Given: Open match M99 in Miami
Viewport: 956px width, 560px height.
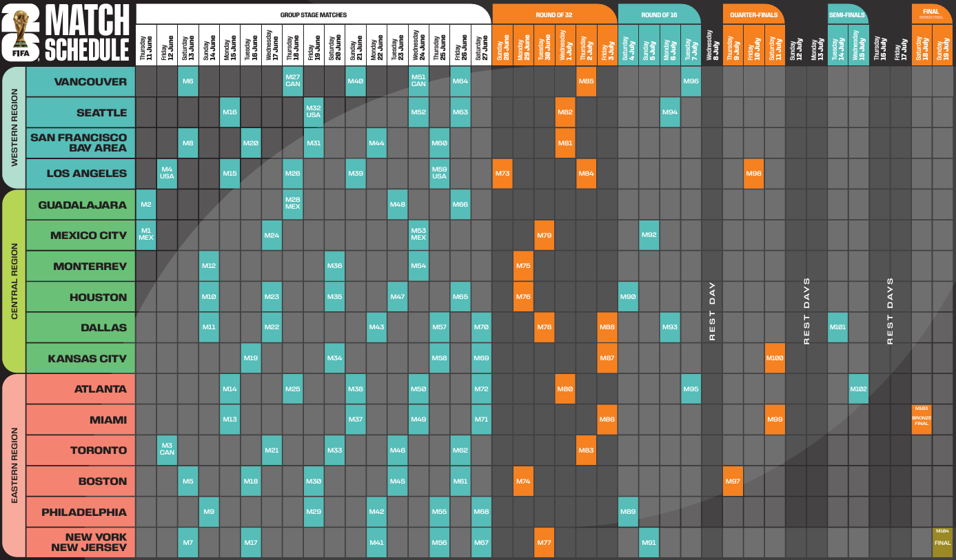Looking at the screenshot, I should (x=775, y=419).
